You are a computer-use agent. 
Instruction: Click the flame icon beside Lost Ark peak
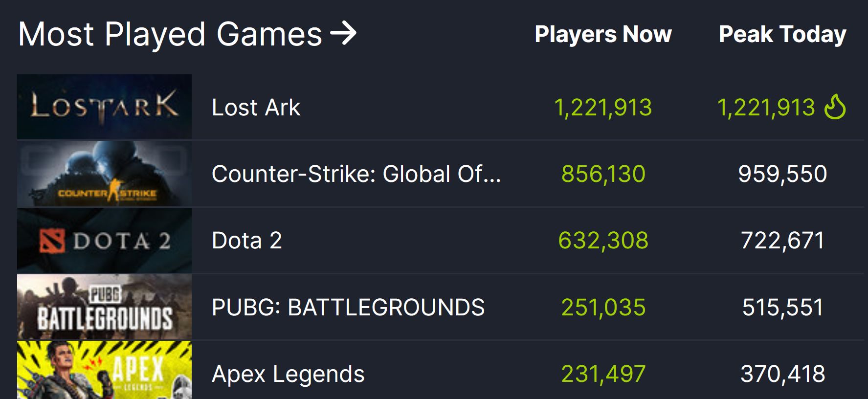[x=835, y=107]
